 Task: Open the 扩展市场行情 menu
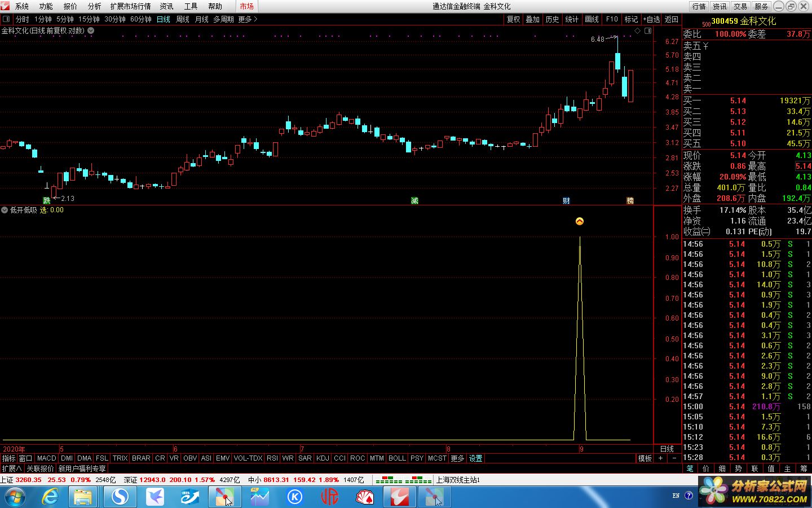click(x=130, y=6)
